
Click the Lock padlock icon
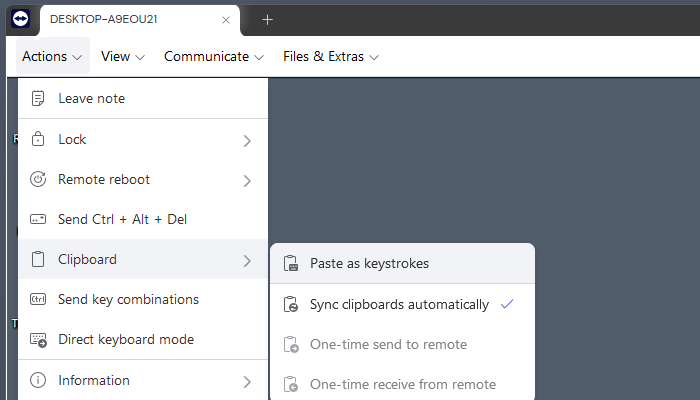[x=38, y=139]
